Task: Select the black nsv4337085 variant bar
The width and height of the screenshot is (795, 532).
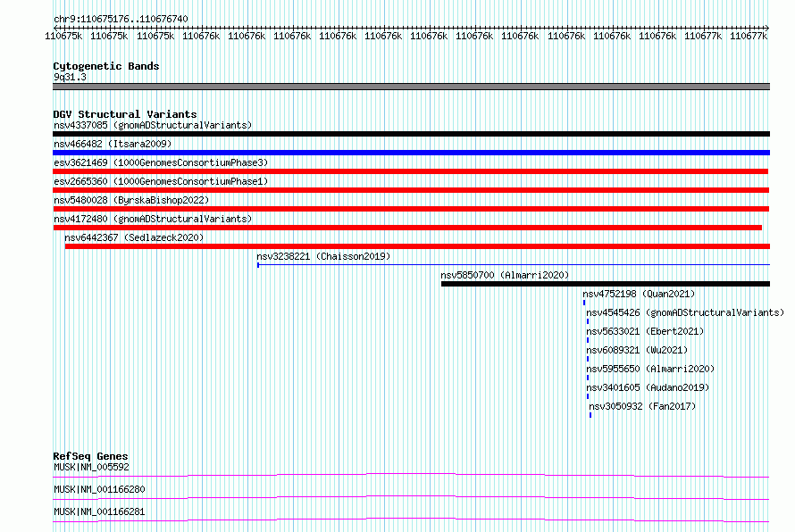Action: (411, 134)
